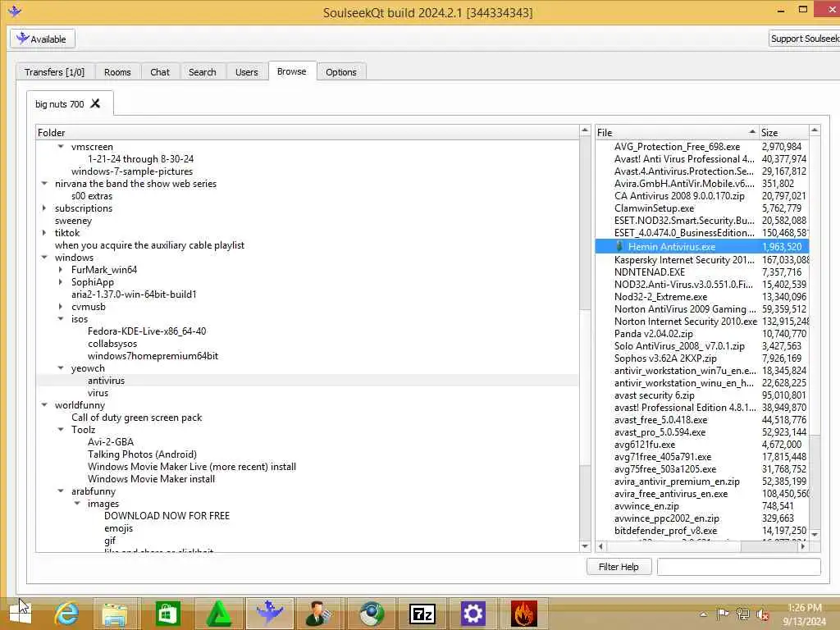The image size is (840, 630).
Task: Open the globe browser icon on the taskbar
Action: click(x=372, y=614)
